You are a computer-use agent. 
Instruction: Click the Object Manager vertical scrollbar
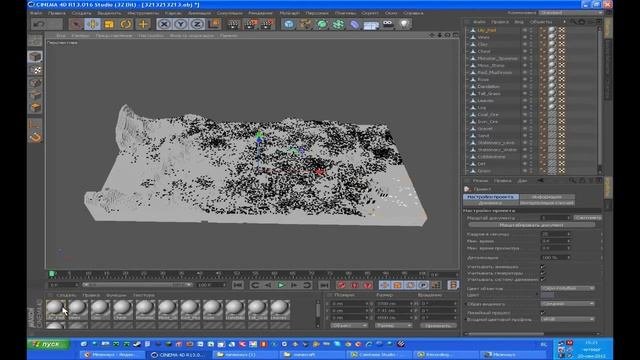point(600,98)
